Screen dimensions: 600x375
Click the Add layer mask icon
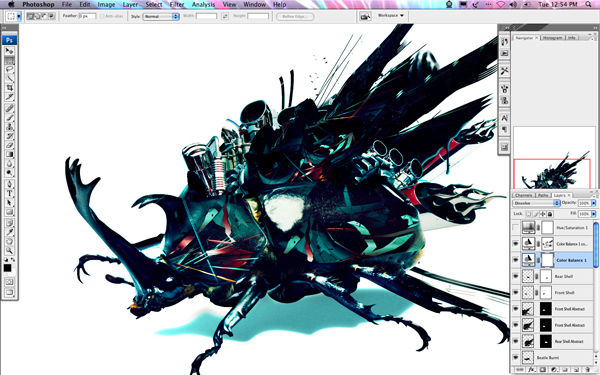point(543,370)
